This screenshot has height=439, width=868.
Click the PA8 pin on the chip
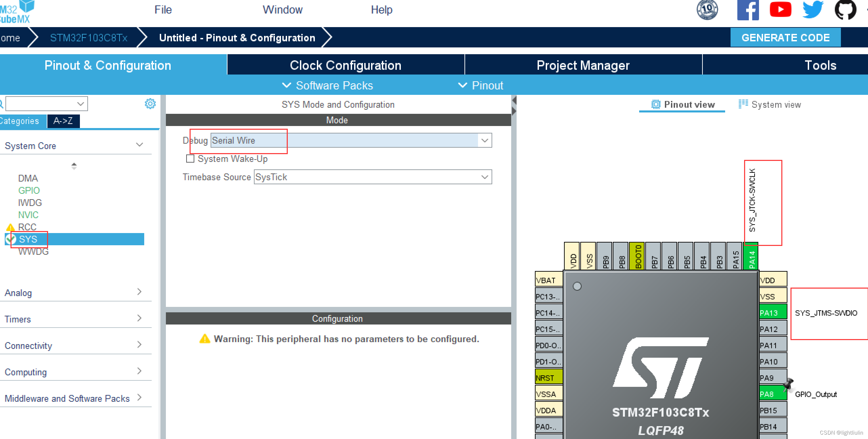[x=773, y=394]
